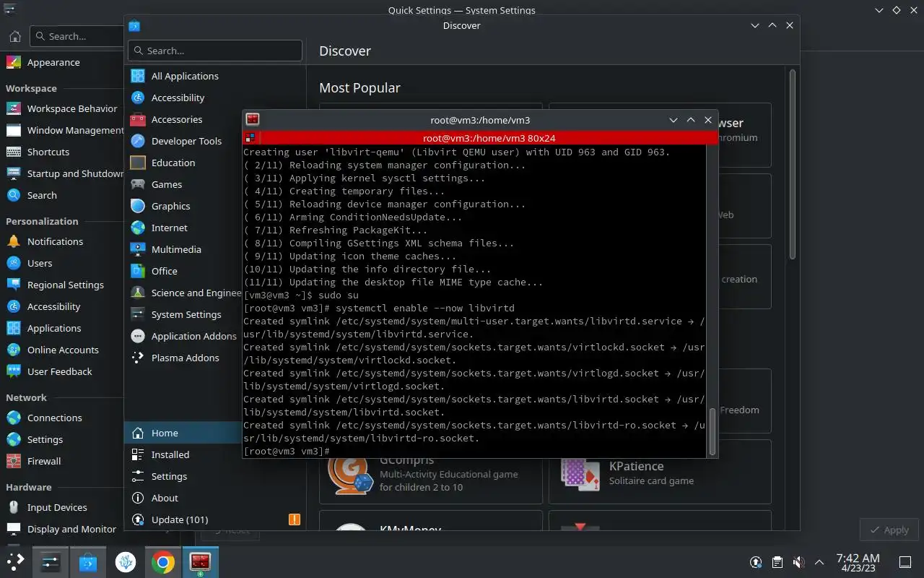
Task: Expand hidden system tray icons
Action: click(x=819, y=562)
